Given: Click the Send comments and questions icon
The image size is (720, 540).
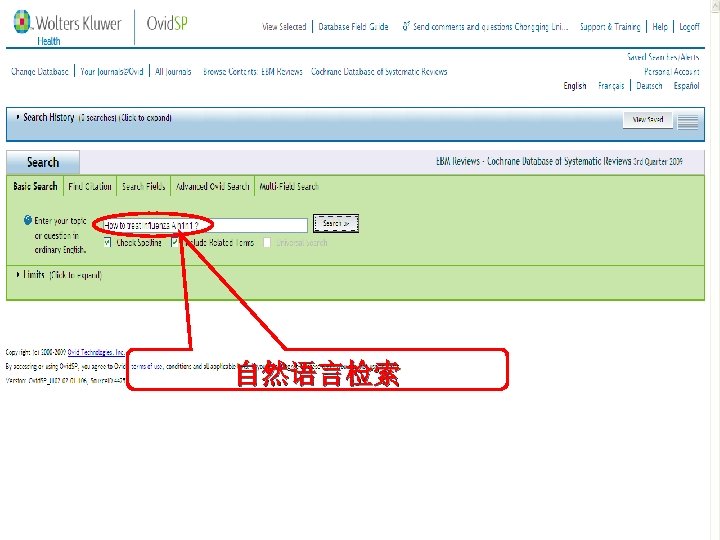Looking at the screenshot, I should coord(405,26).
